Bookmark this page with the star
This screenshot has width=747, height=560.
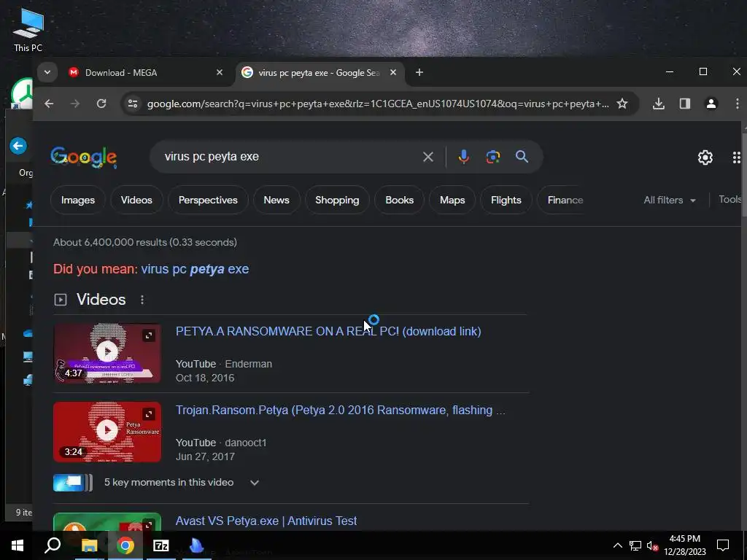coord(622,104)
